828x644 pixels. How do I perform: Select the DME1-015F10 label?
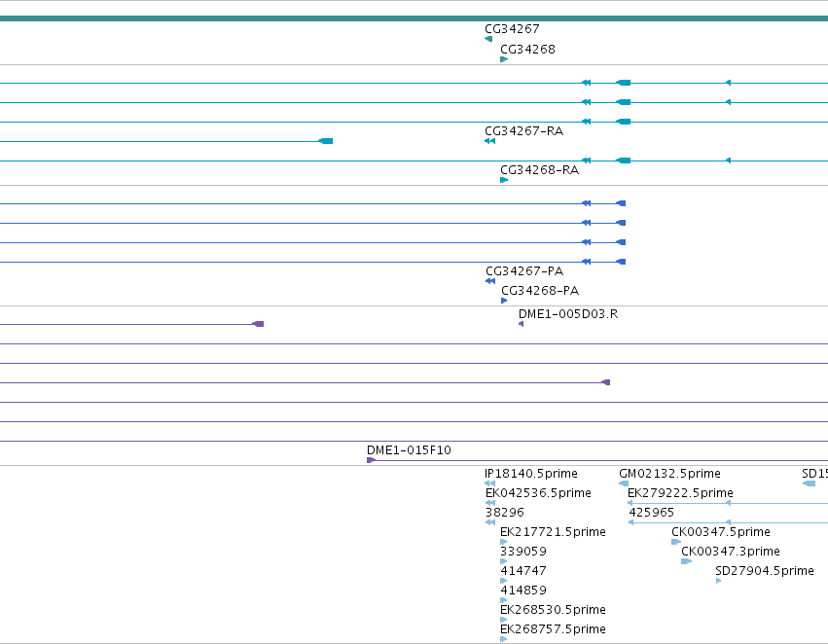409,450
